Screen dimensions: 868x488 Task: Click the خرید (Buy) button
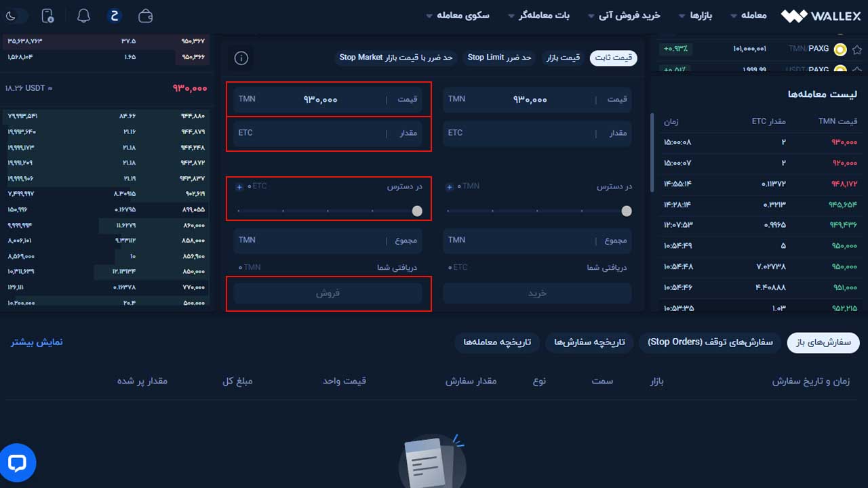[537, 293]
